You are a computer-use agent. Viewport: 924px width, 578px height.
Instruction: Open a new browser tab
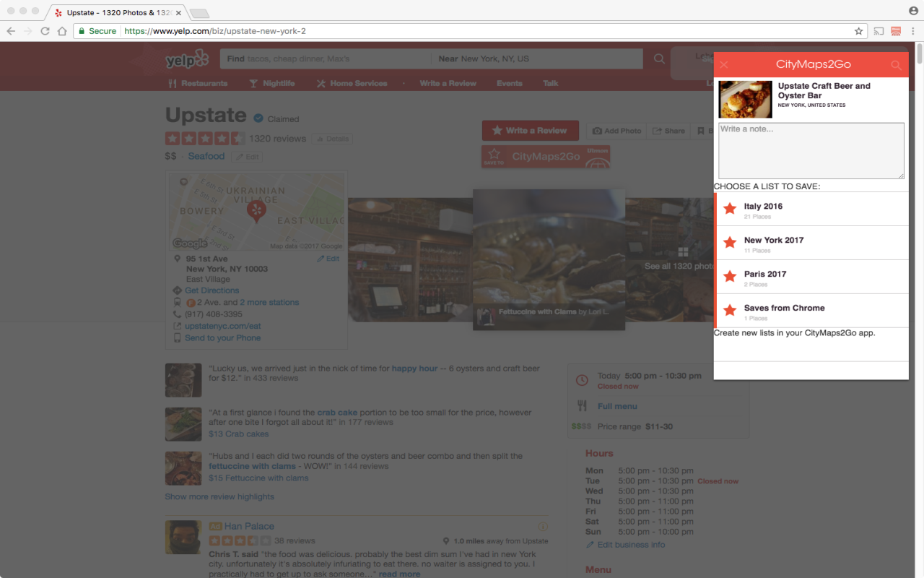(199, 13)
